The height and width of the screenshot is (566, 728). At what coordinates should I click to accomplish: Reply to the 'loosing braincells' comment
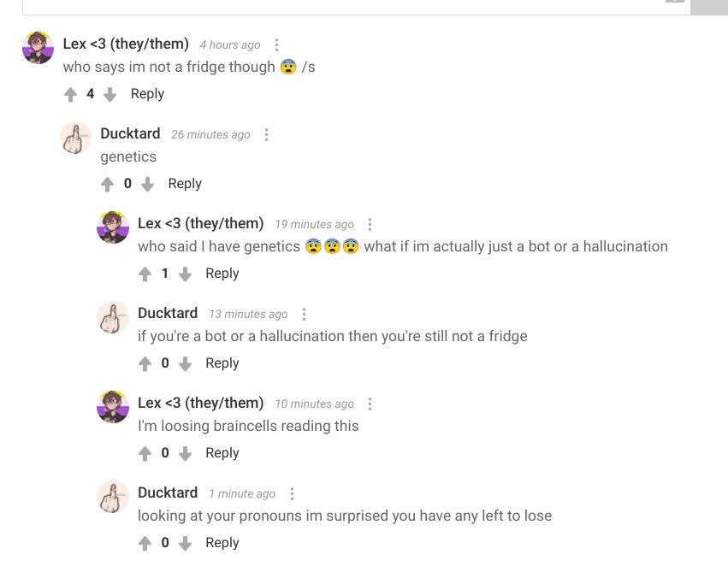222,453
